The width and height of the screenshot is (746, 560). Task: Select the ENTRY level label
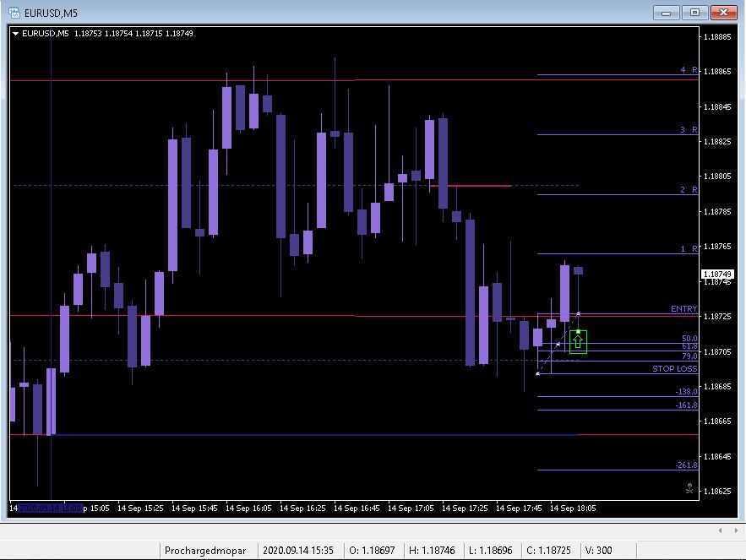pyautogui.click(x=683, y=309)
